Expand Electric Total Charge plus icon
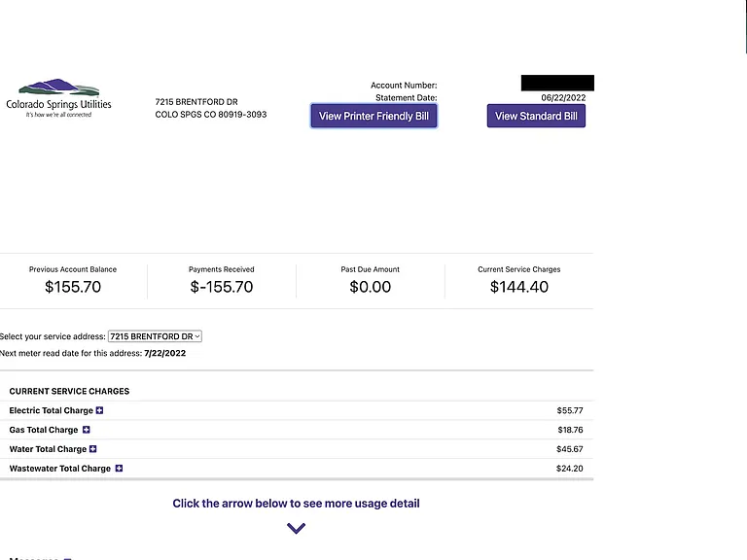747x560 pixels. (99, 410)
